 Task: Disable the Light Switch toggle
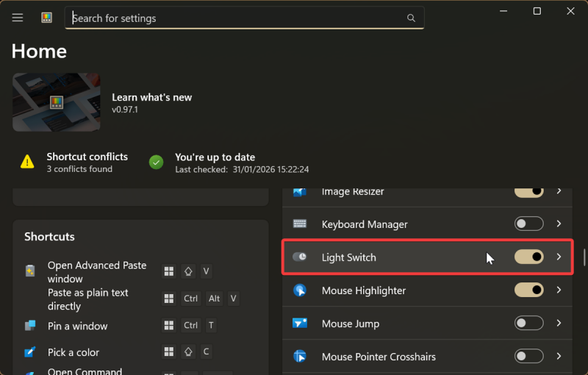pos(529,257)
